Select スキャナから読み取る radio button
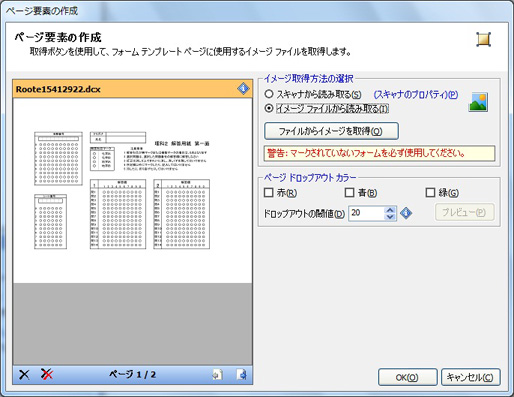Viewport: 514px width, 397px height. coord(269,94)
